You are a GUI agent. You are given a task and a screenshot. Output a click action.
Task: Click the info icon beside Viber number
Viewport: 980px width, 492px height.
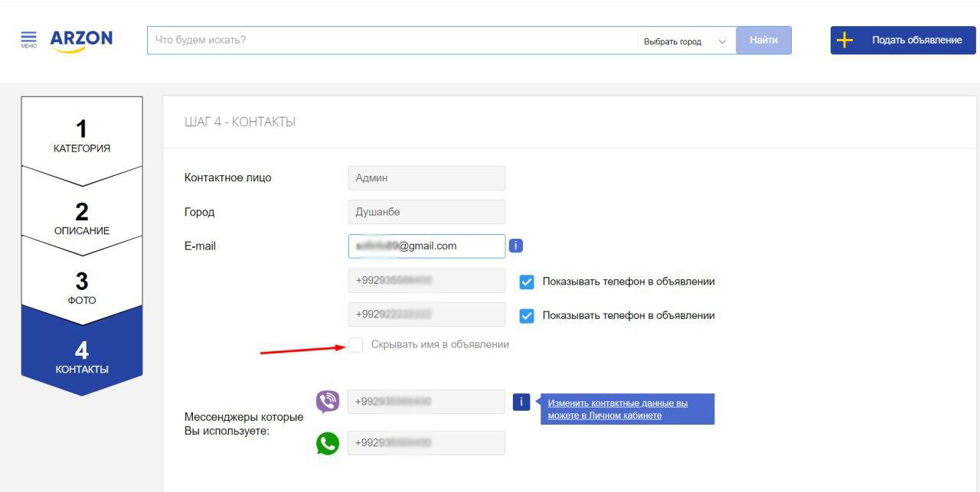point(521,402)
